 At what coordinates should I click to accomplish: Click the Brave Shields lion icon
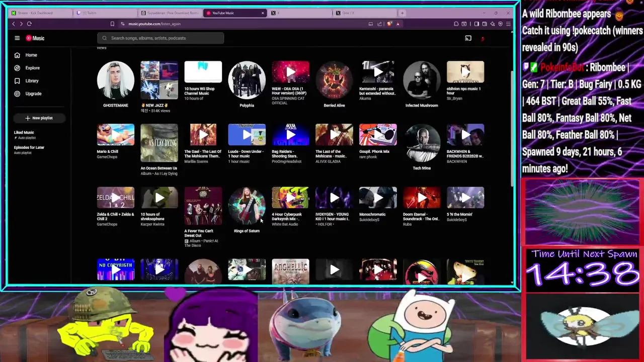389,24
